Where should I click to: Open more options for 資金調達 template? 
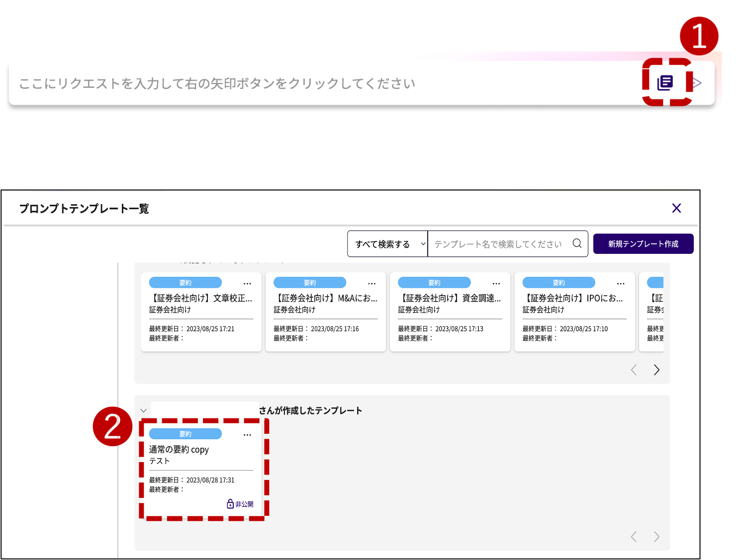(x=496, y=283)
